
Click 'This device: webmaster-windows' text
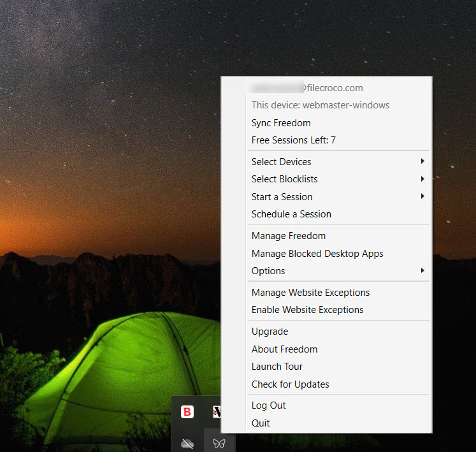pos(321,105)
